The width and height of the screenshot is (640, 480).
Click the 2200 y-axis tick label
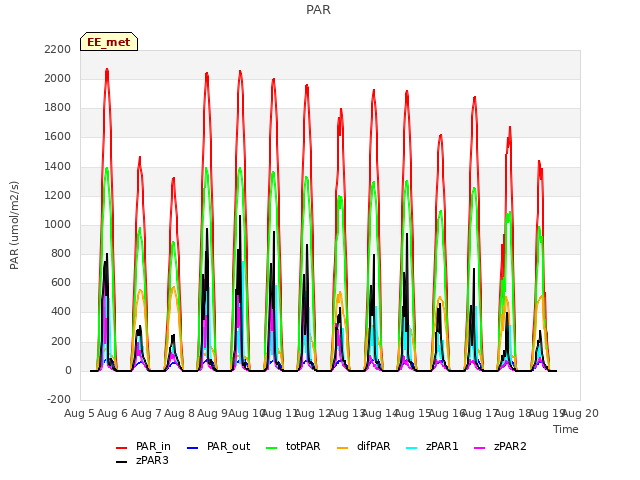coord(58,49)
